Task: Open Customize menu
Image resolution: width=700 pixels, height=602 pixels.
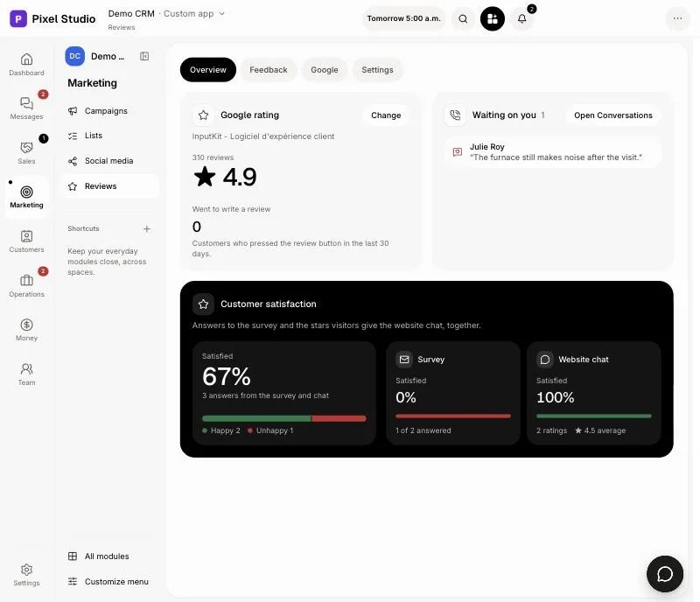Action: coord(110,582)
